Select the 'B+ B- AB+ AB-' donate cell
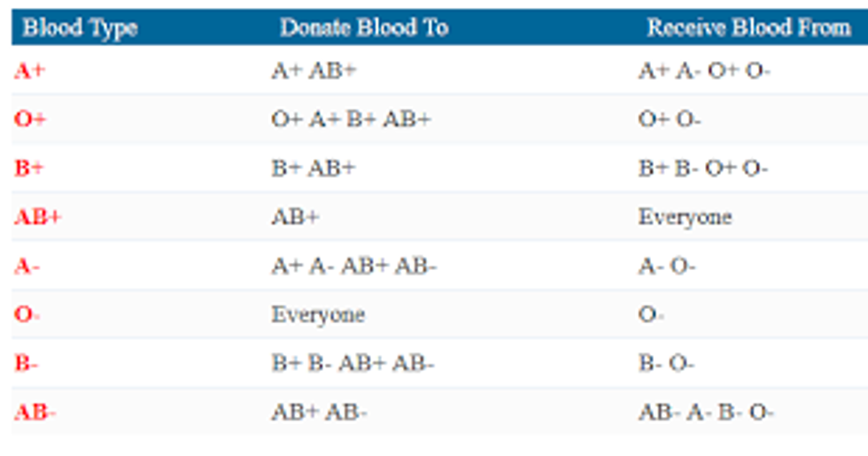Image resolution: width=868 pixels, height=456 pixels. (353, 363)
